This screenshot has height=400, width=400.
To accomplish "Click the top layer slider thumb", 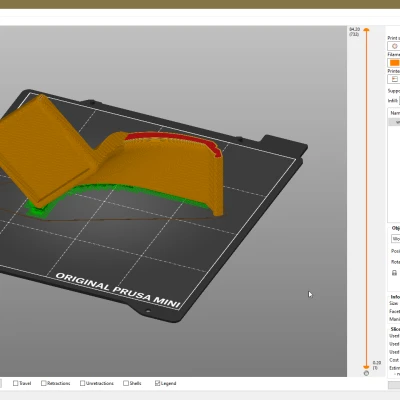I will coord(366,30).
